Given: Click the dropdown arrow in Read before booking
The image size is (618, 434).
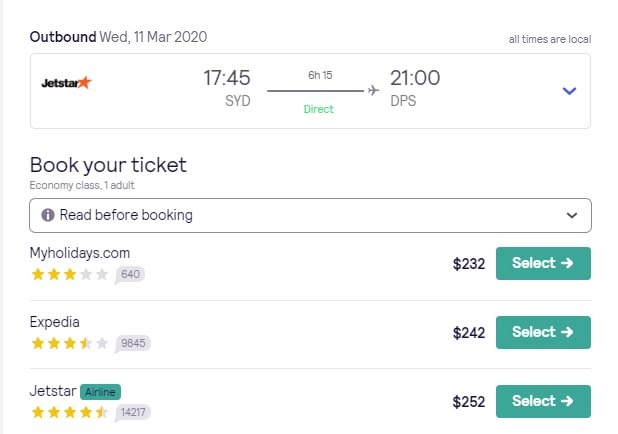Looking at the screenshot, I should (572, 215).
